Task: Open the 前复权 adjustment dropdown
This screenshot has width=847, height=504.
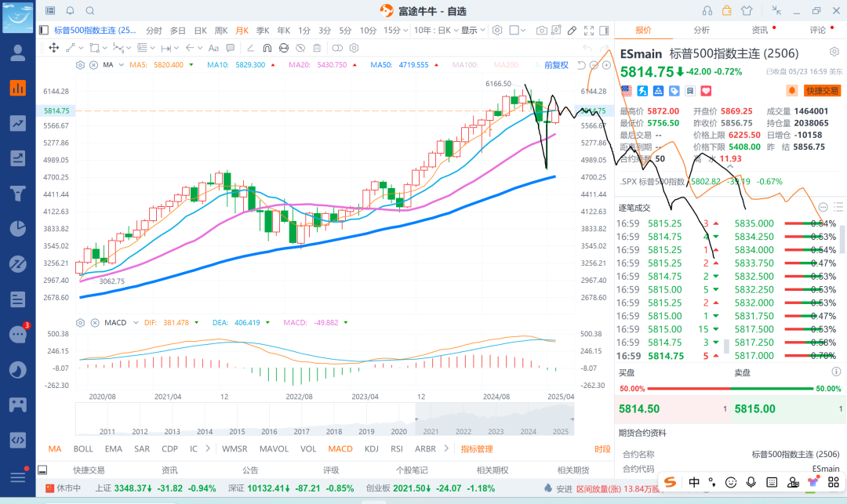Action: point(556,65)
